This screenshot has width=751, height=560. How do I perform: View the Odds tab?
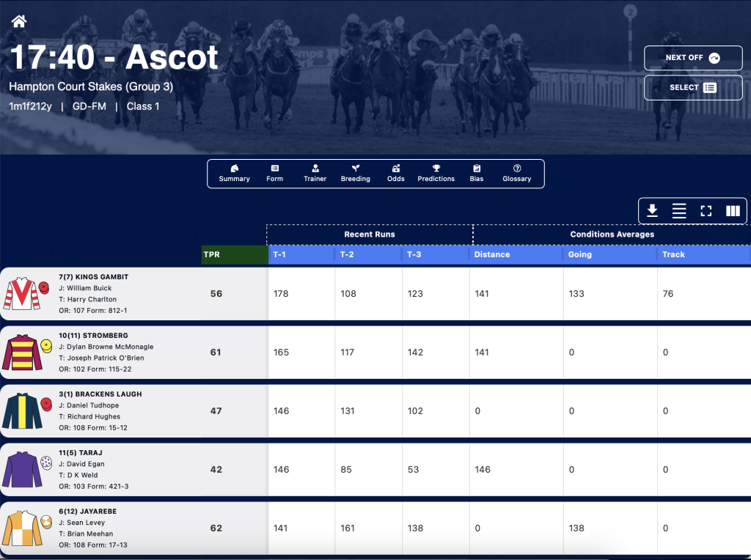[x=395, y=173]
